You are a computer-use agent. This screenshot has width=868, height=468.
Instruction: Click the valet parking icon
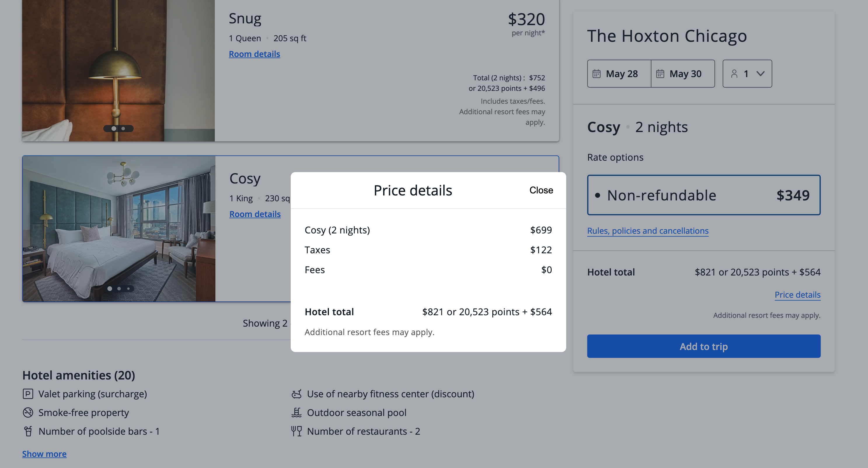[x=28, y=394]
